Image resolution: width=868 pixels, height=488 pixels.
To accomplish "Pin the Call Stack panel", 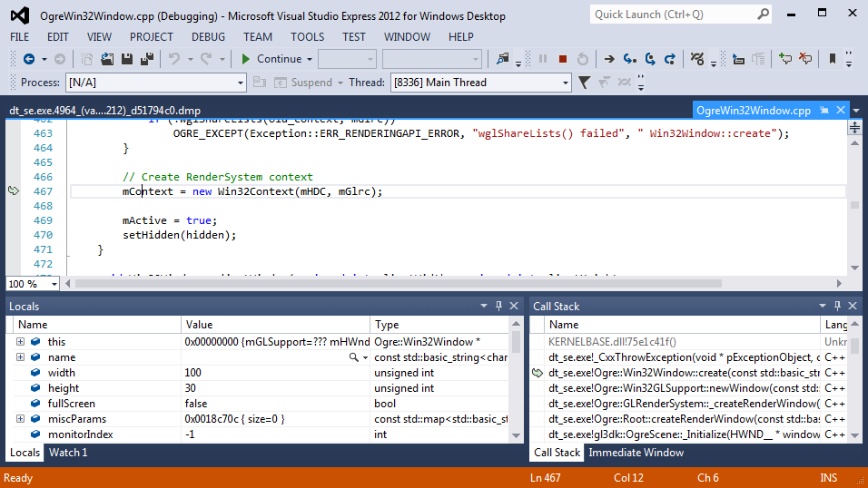I will [837, 306].
